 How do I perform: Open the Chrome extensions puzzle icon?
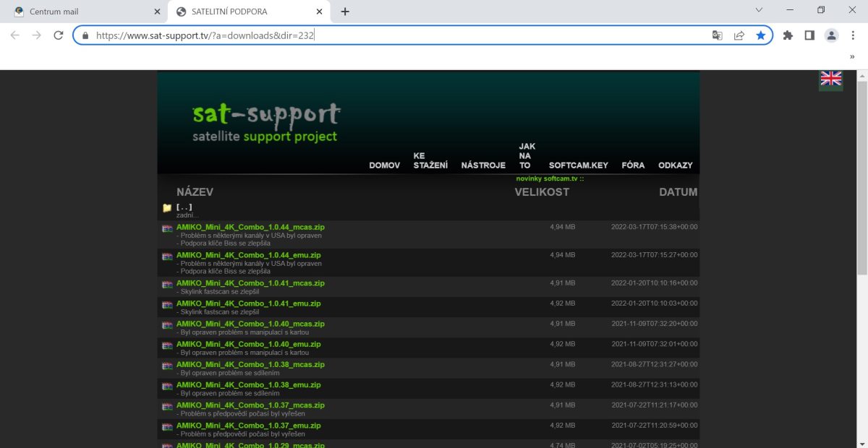click(788, 35)
